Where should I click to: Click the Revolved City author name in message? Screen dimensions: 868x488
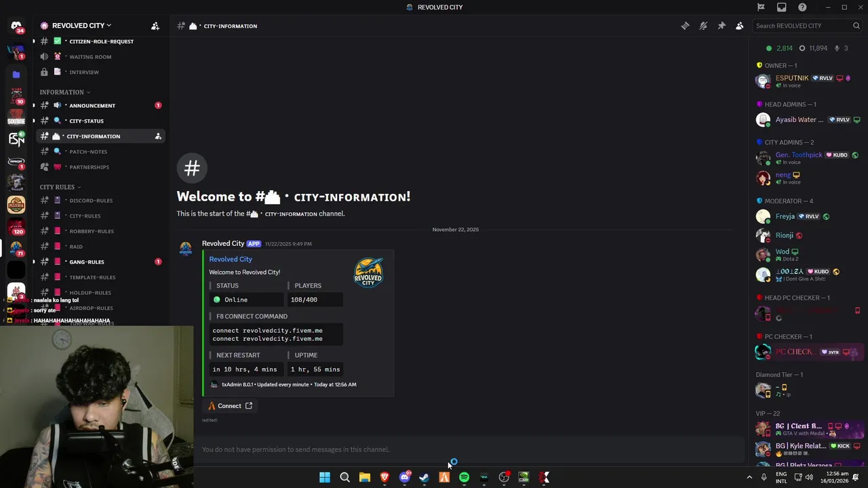223,243
